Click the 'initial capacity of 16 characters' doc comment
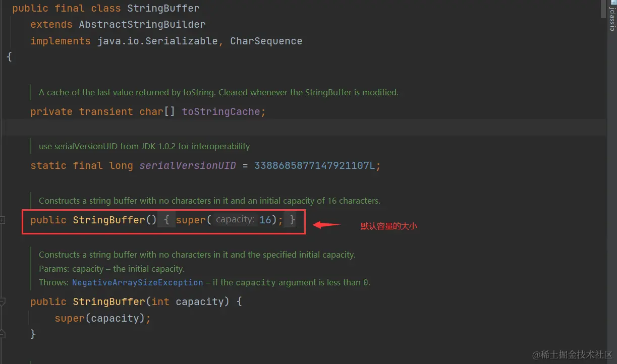 [x=209, y=201]
